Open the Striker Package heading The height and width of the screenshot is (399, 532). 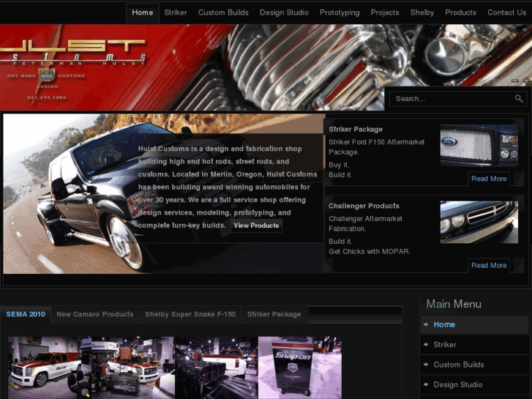pyautogui.click(x=356, y=130)
